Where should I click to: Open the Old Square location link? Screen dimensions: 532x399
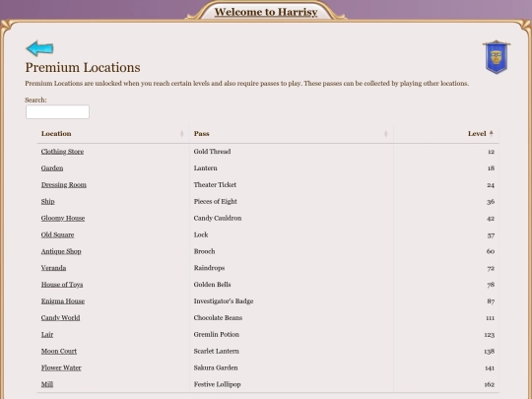tap(58, 234)
